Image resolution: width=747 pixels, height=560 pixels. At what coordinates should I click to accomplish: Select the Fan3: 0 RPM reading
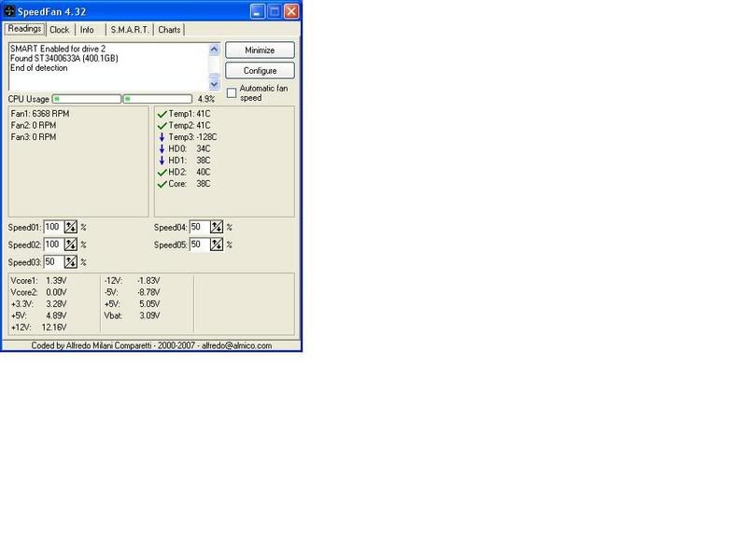pos(34,137)
